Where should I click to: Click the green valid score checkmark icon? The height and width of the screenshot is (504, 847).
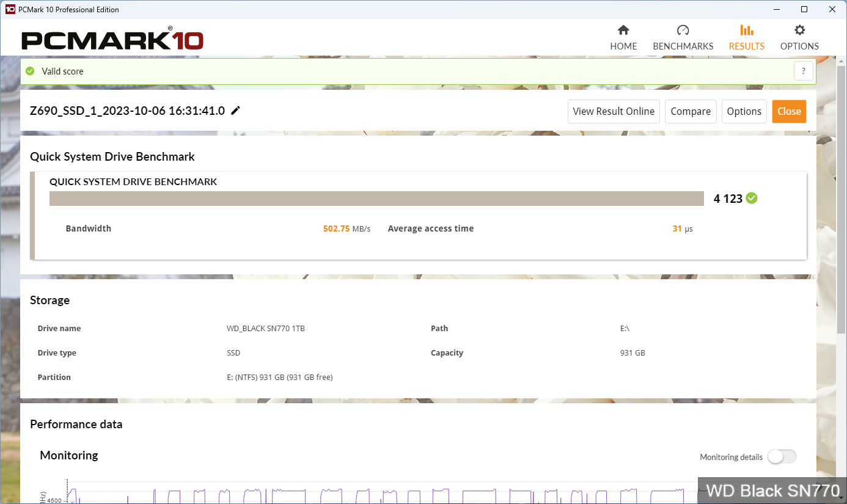pyautogui.click(x=30, y=71)
